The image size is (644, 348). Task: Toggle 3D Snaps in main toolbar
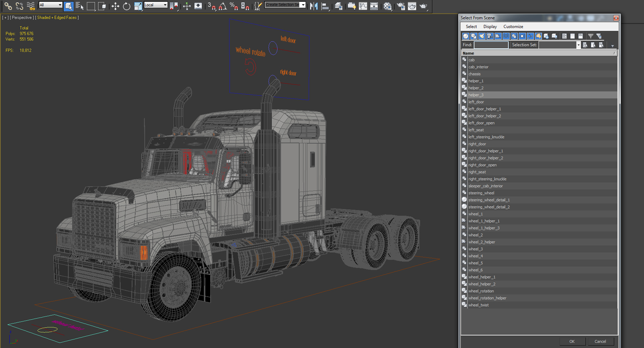(x=212, y=6)
